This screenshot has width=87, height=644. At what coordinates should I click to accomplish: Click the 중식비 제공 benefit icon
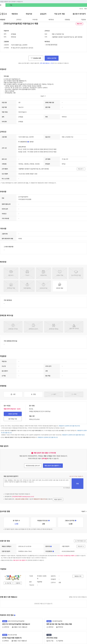(x=60, y=286)
